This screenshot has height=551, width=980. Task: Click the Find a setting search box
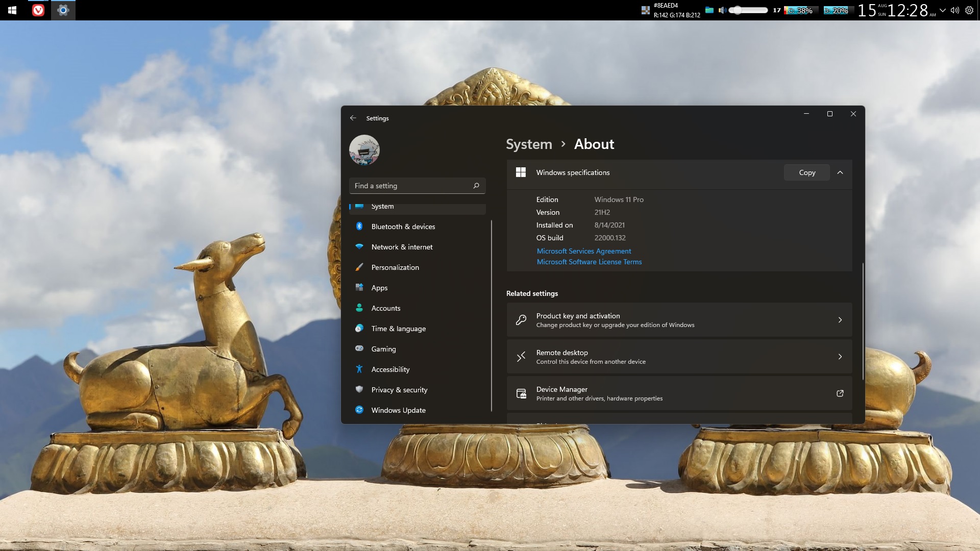pyautogui.click(x=411, y=186)
